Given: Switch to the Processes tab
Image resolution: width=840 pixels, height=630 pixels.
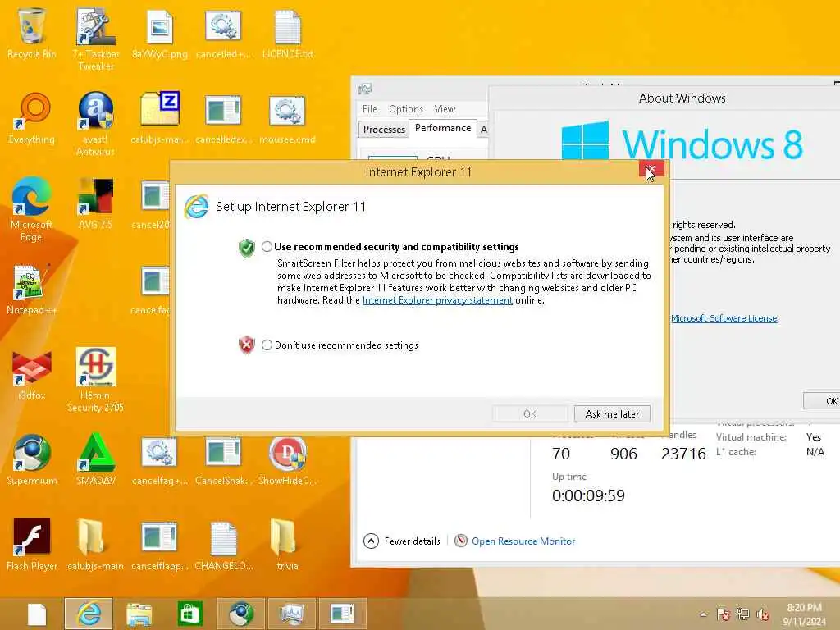Looking at the screenshot, I should point(384,129).
